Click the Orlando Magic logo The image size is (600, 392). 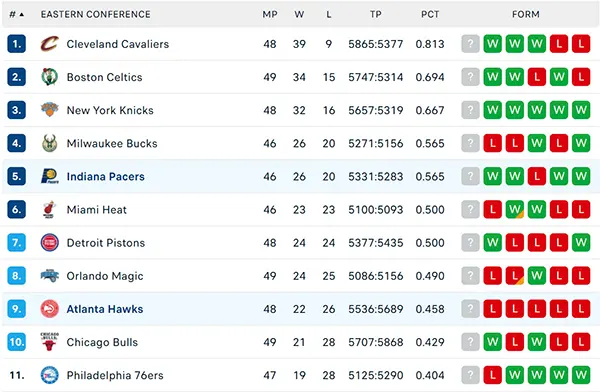50,276
